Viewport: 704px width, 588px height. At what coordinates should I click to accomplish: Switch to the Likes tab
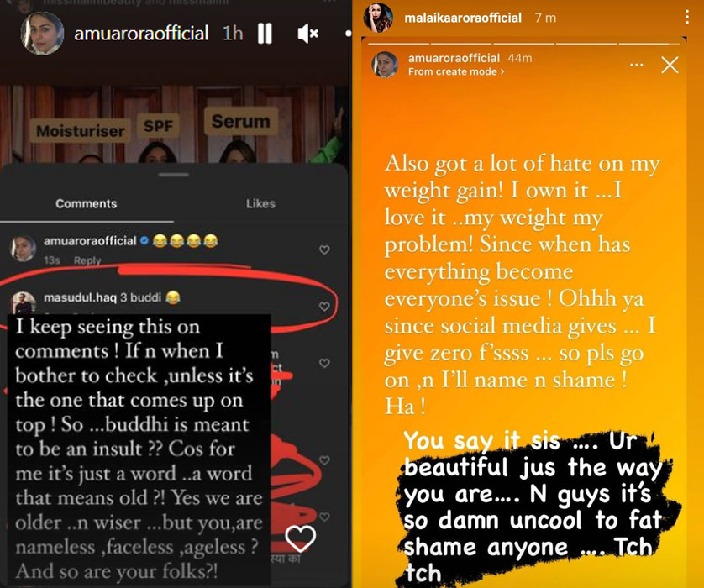[260, 204]
